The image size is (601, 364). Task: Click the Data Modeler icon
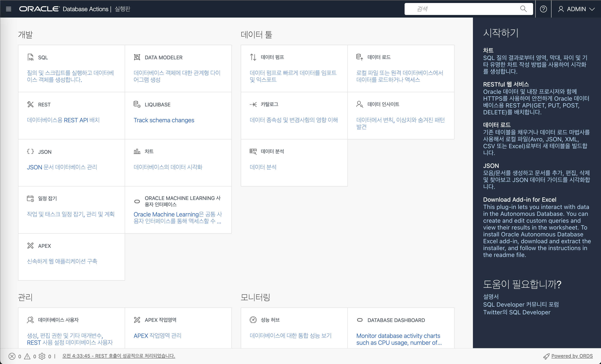[x=137, y=57]
